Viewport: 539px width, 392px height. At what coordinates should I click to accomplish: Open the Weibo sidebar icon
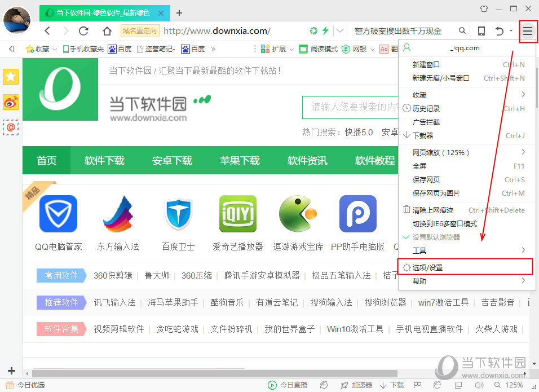tap(11, 102)
